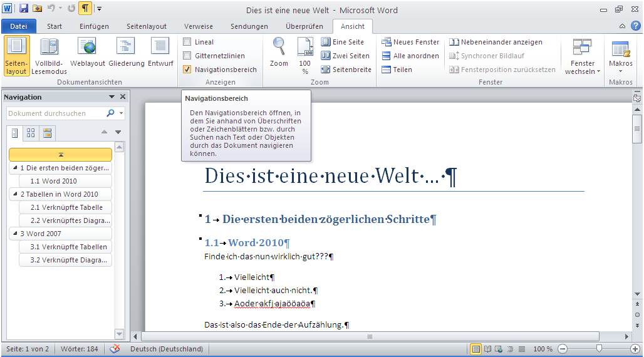Viewport: 644px width, 357px height.
Task: Open search options dropdown in Navigation
Action: [121, 113]
